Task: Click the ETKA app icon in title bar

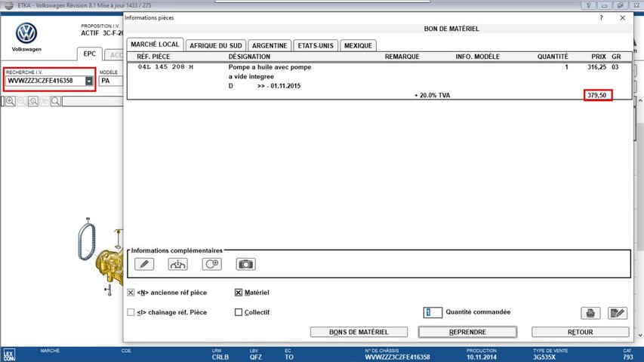Action: tap(9, 5)
